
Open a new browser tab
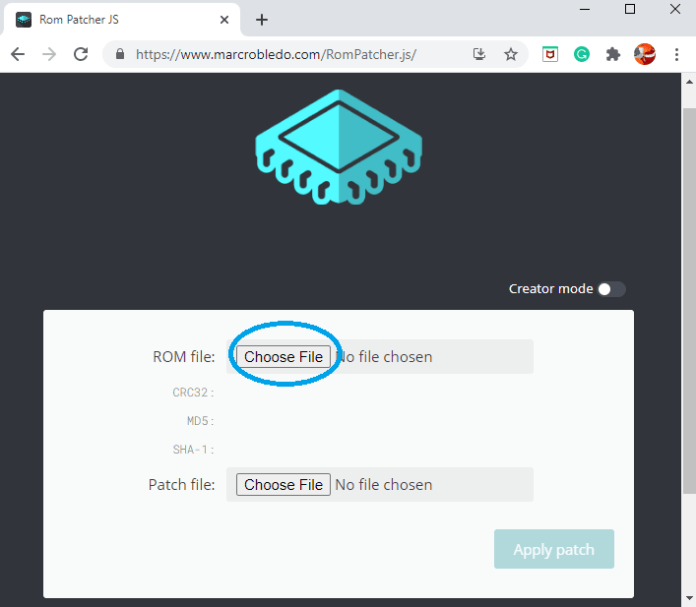click(x=262, y=20)
